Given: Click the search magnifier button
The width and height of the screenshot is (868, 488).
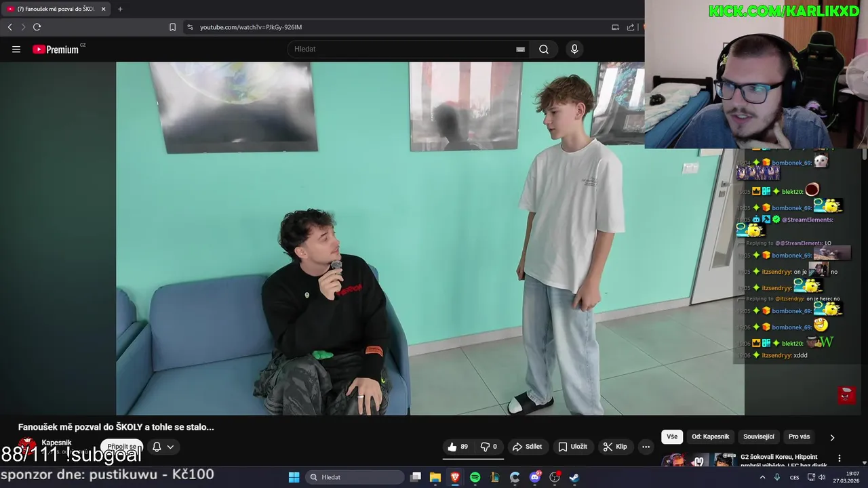Looking at the screenshot, I should pyautogui.click(x=544, y=49).
